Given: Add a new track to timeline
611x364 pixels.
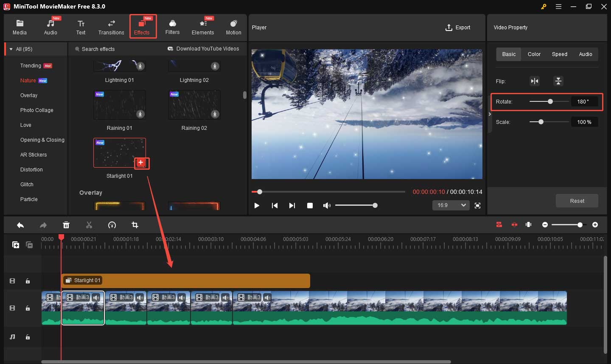Looking at the screenshot, I should click(16, 245).
